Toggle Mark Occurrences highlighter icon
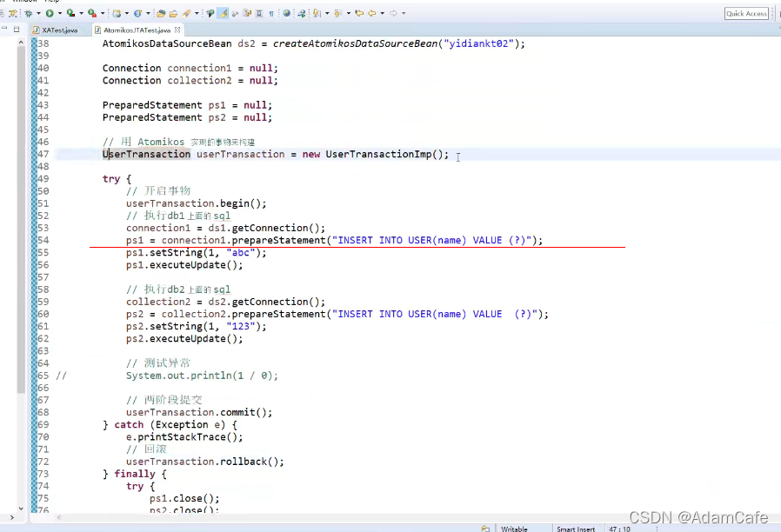Screen dimensions: 781x532 click(x=224, y=13)
